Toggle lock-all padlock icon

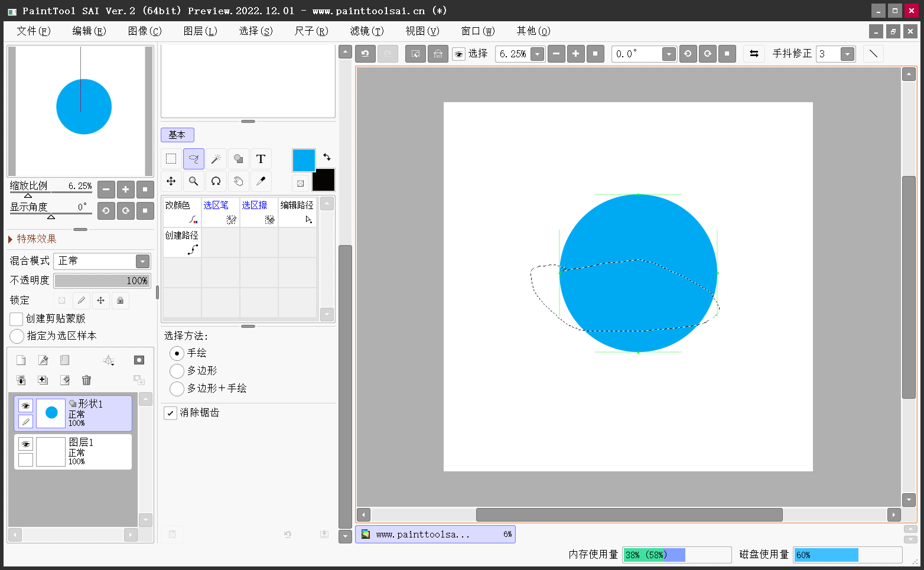tap(121, 301)
